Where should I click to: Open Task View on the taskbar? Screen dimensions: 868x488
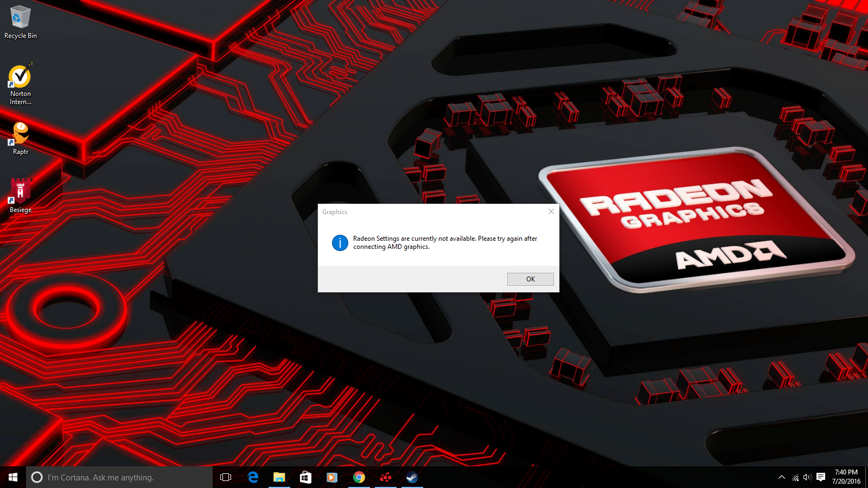pos(226,477)
